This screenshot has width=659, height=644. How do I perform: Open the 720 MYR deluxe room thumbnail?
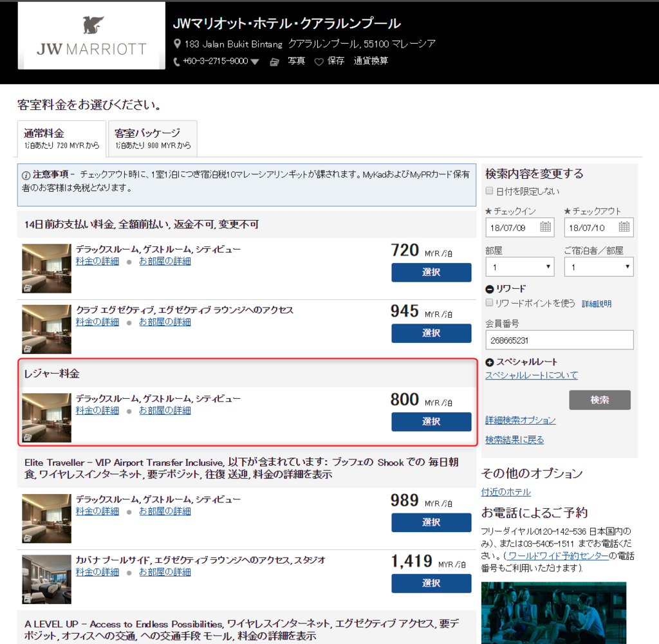[x=46, y=268]
